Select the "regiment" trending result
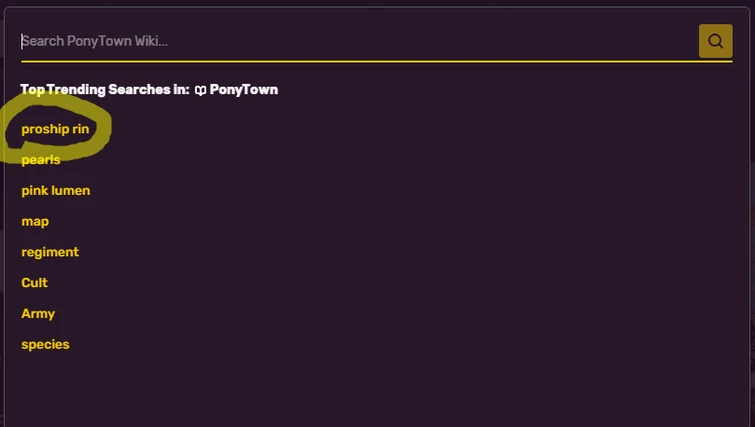 [50, 252]
